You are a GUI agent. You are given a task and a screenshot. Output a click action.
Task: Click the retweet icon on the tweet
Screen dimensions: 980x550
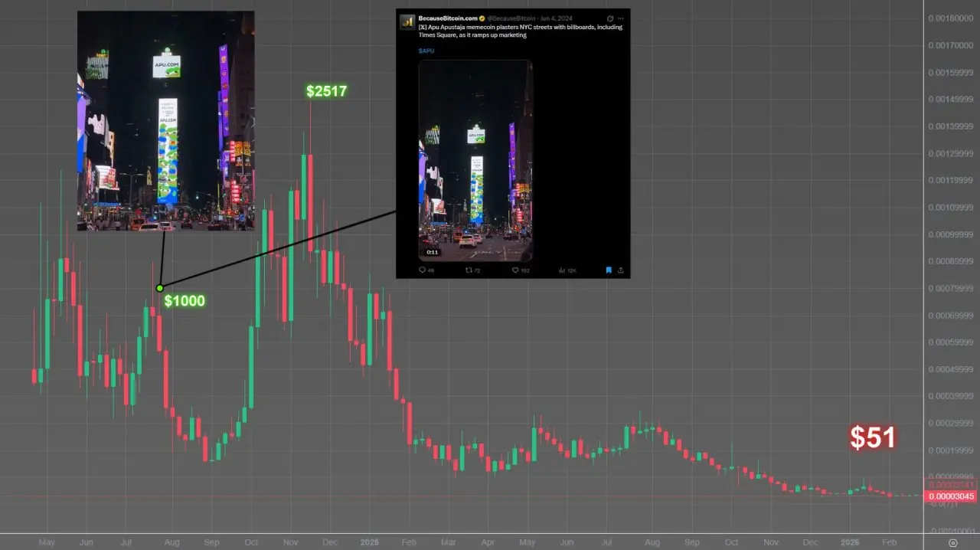[x=469, y=270]
